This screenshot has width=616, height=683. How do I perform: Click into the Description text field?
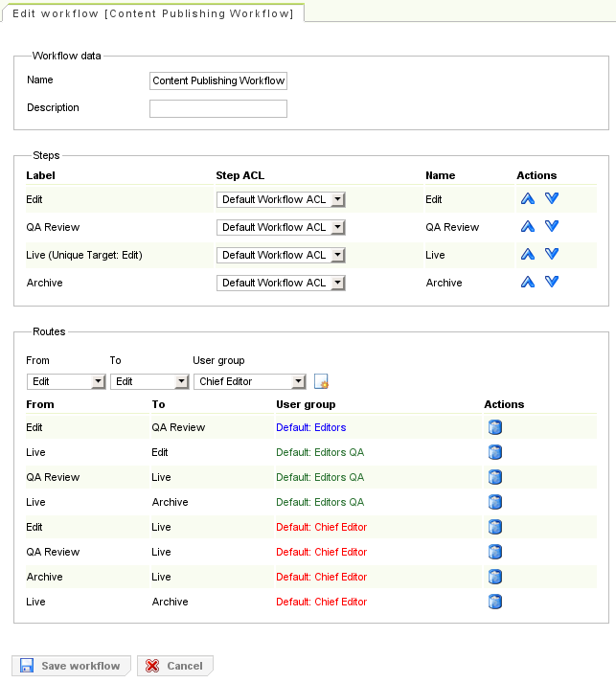pos(218,109)
